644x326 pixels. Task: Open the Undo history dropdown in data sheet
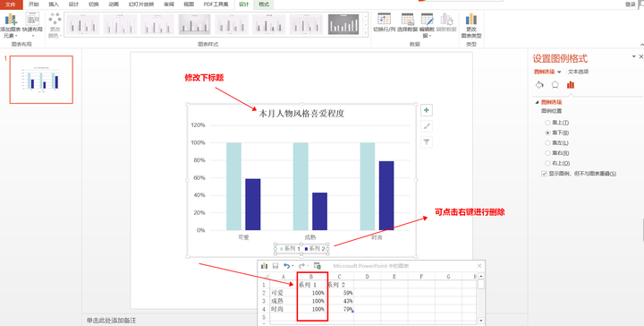(292, 266)
